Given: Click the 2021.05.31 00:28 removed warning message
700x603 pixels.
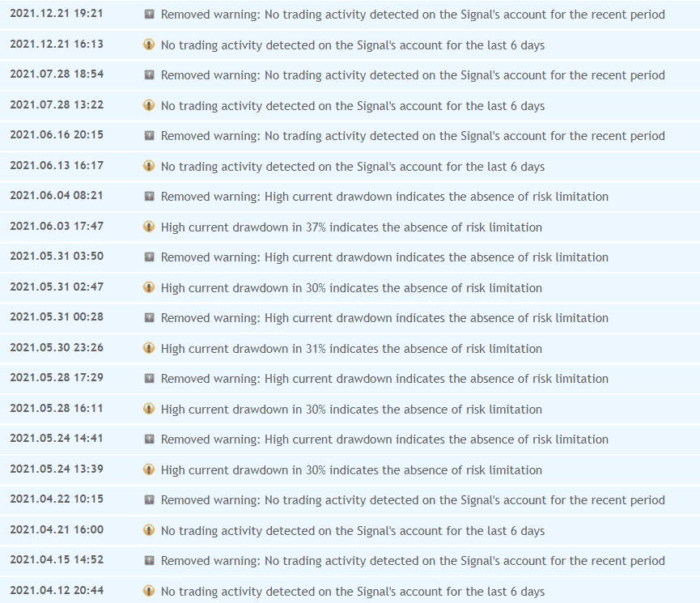Looking at the screenshot, I should tap(384, 318).
